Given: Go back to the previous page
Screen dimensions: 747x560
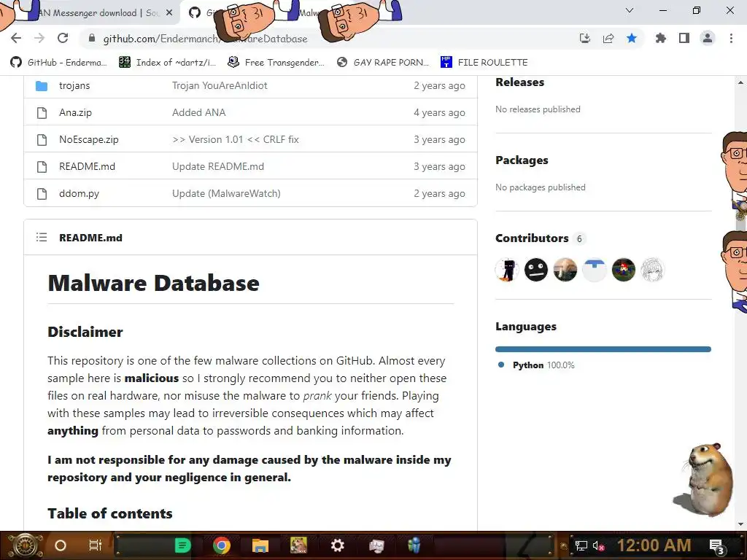Looking at the screenshot, I should click(16, 38).
